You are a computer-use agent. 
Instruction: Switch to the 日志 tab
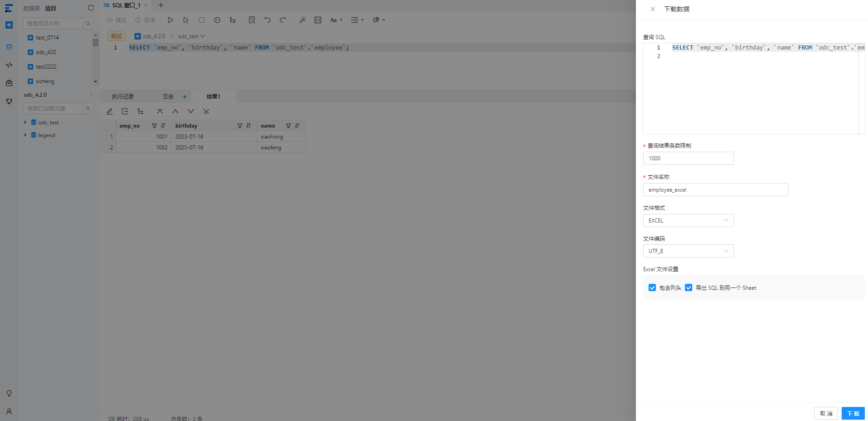pos(169,96)
